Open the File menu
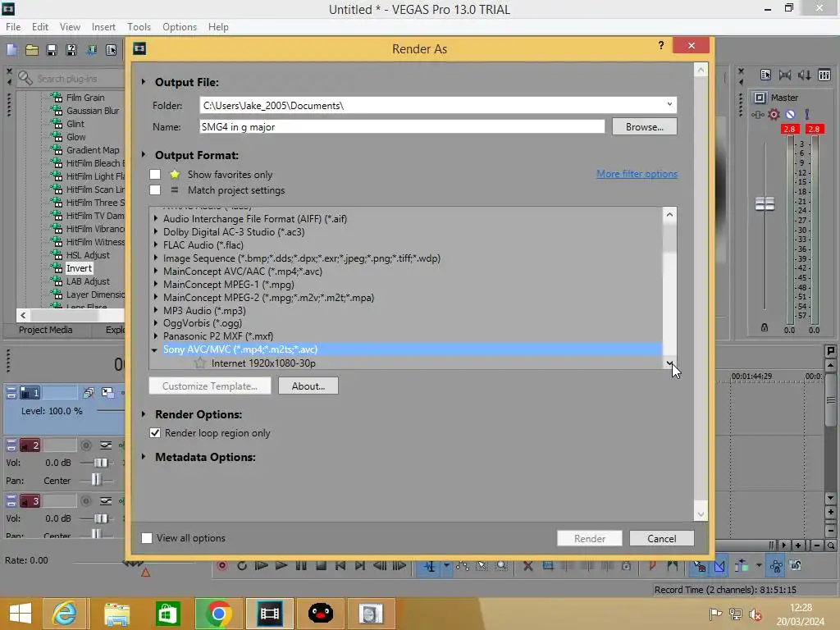This screenshot has width=840, height=630. click(x=13, y=27)
